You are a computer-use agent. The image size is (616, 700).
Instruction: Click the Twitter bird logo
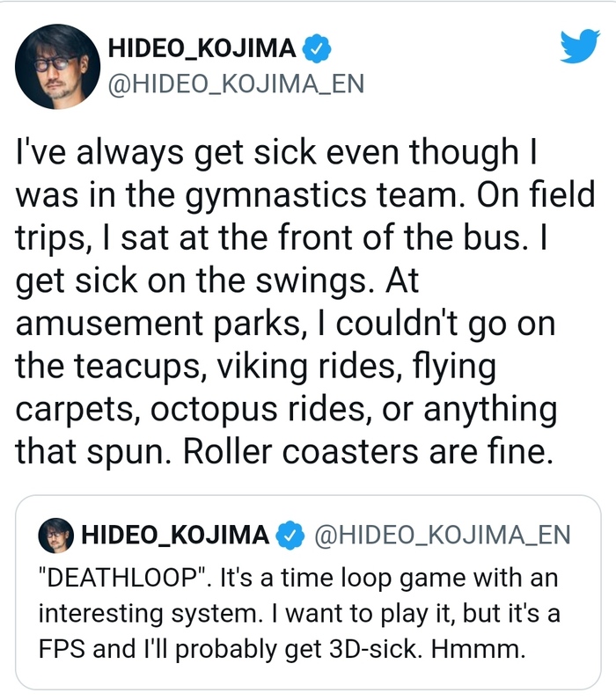point(578,45)
